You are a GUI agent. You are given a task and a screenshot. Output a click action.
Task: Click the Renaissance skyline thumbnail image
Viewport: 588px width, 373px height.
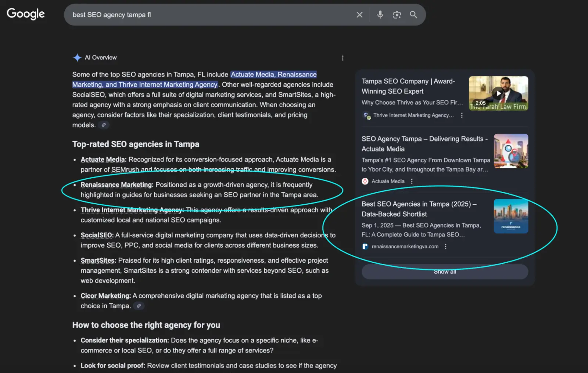click(x=510, y=216)
